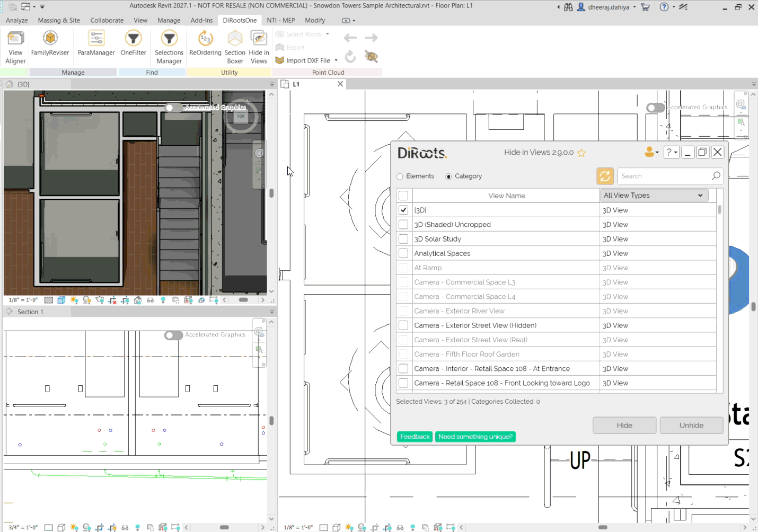The image size is (758, 532).
Task: Click the crossed-out eye icon in Point Cloud
Action: (x=371, y=56)
